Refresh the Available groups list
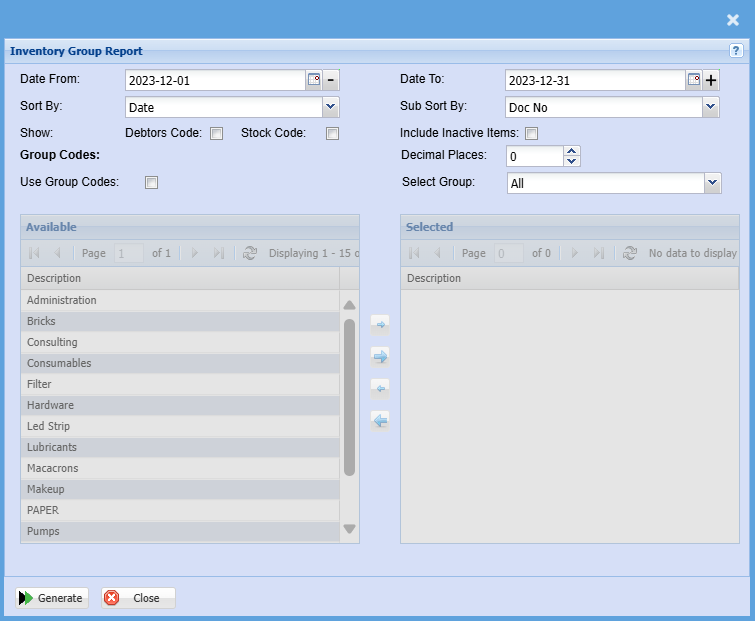Viewport: 755px width, 621px height. click(x=250, y=254)
